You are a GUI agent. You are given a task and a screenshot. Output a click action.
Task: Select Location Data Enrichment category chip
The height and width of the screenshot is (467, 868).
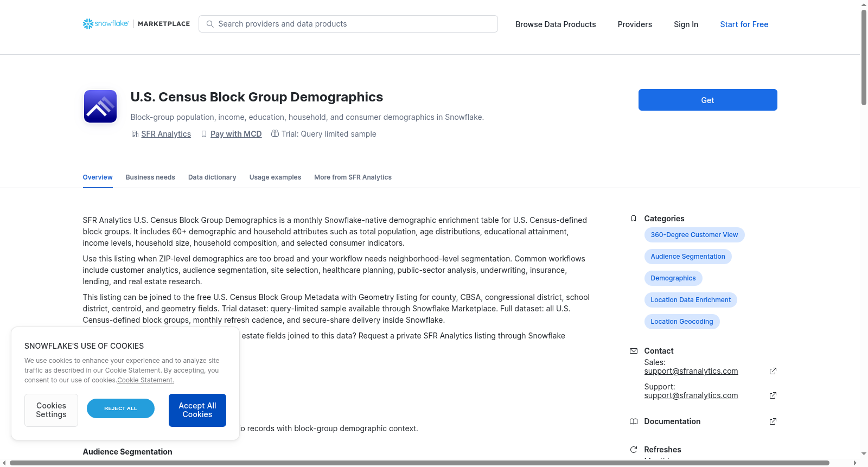point(691,300)
